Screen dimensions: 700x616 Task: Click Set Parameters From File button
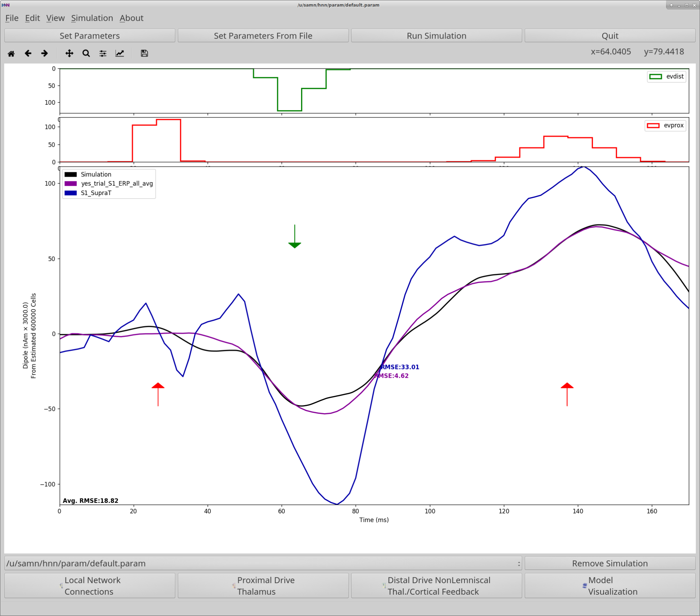click(x=263, y=36)
